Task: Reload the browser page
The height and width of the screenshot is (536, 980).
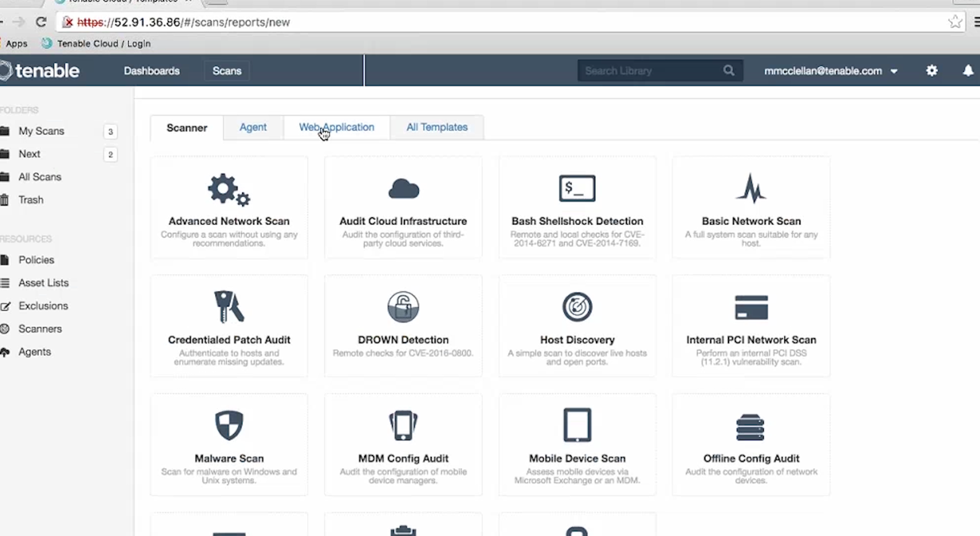Action: [41, 22]
